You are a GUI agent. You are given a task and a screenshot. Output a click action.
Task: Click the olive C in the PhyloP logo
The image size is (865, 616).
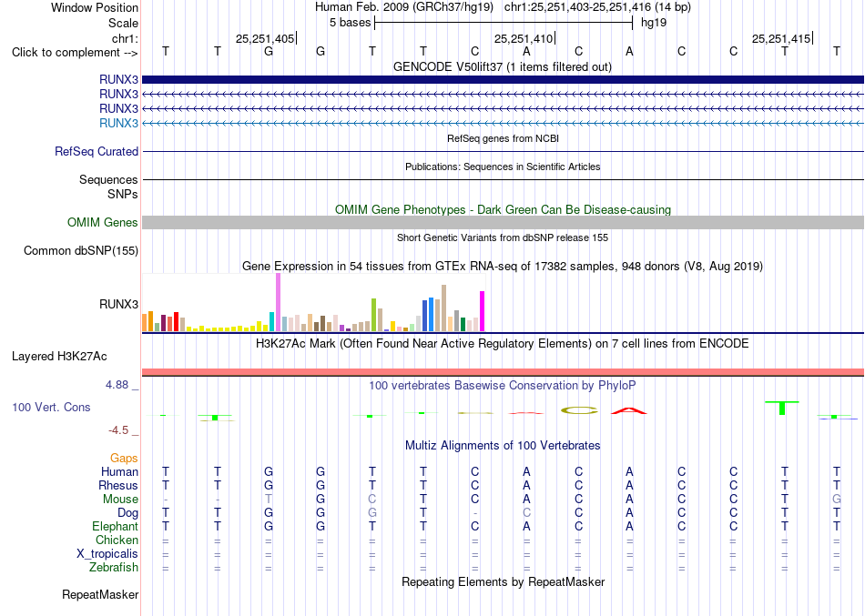coord(579,410)
